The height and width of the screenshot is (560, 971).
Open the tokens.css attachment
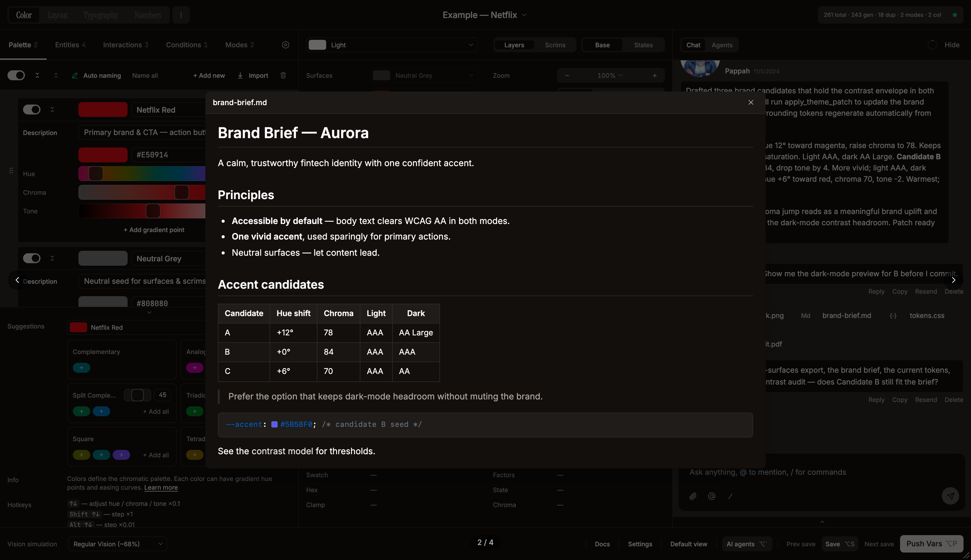[917, 315]
